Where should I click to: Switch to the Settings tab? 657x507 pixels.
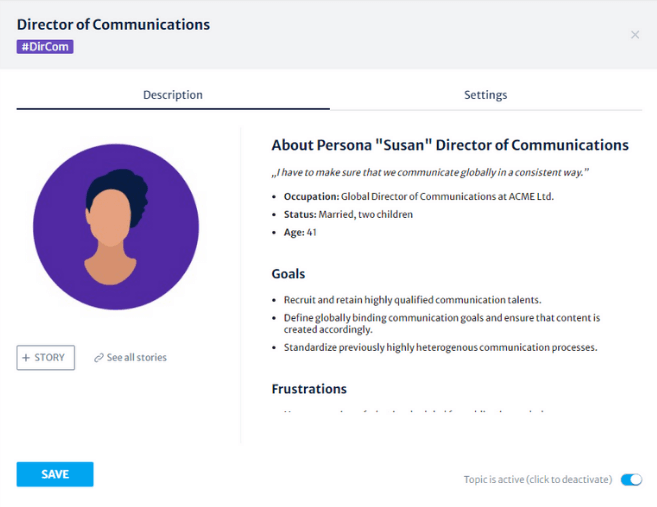pos(485,95)
